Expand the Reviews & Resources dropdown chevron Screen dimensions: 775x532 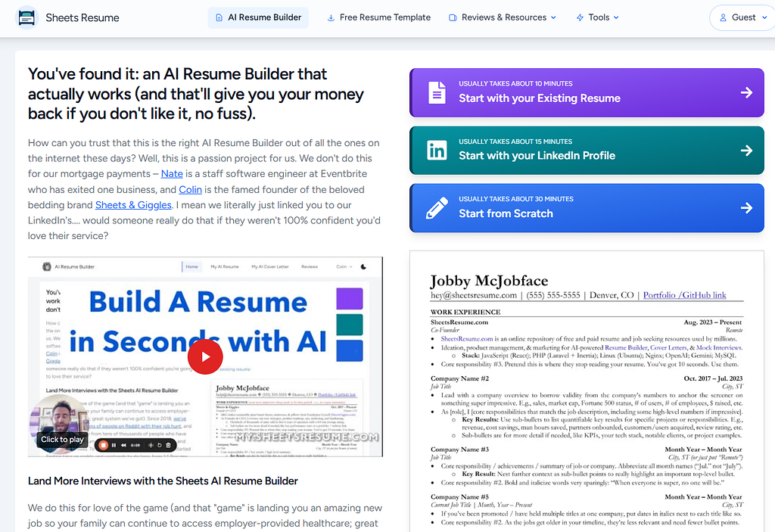[553, 18]
